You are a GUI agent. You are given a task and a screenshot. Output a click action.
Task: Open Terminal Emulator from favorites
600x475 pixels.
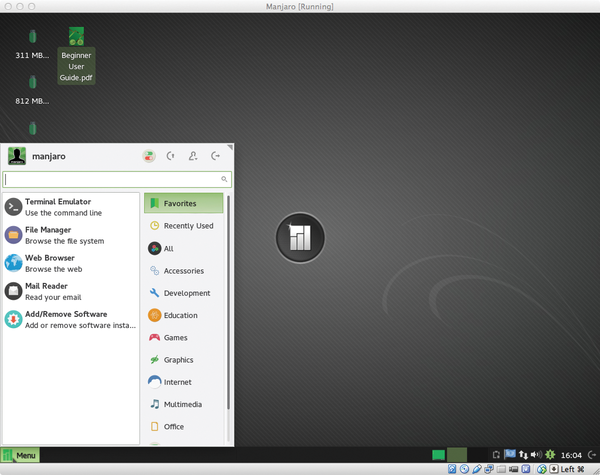71,207
